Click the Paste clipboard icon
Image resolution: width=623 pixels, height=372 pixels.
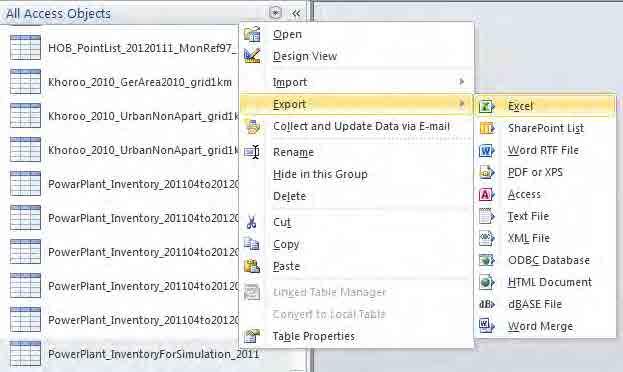[x=252, y=266]
